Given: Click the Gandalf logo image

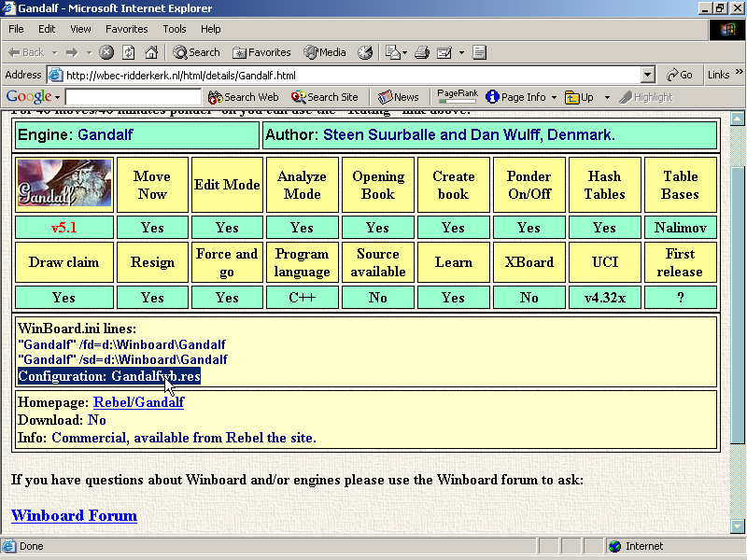Looking at the screenshot, I should point(64,183).
